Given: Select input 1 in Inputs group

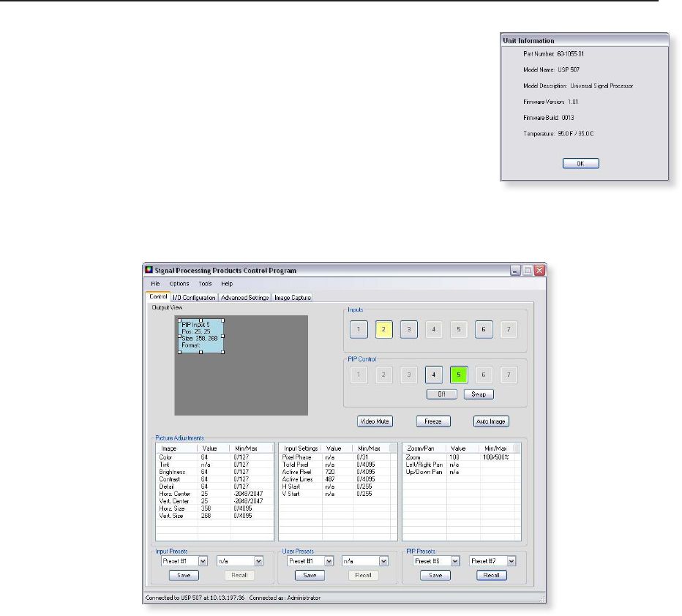Looking at the screenshot, I should pyautogui.click(x=359, y=330).
